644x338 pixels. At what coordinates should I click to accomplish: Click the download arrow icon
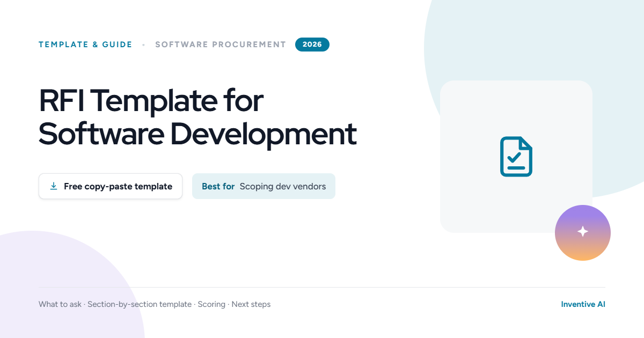(x=54, y=186)
